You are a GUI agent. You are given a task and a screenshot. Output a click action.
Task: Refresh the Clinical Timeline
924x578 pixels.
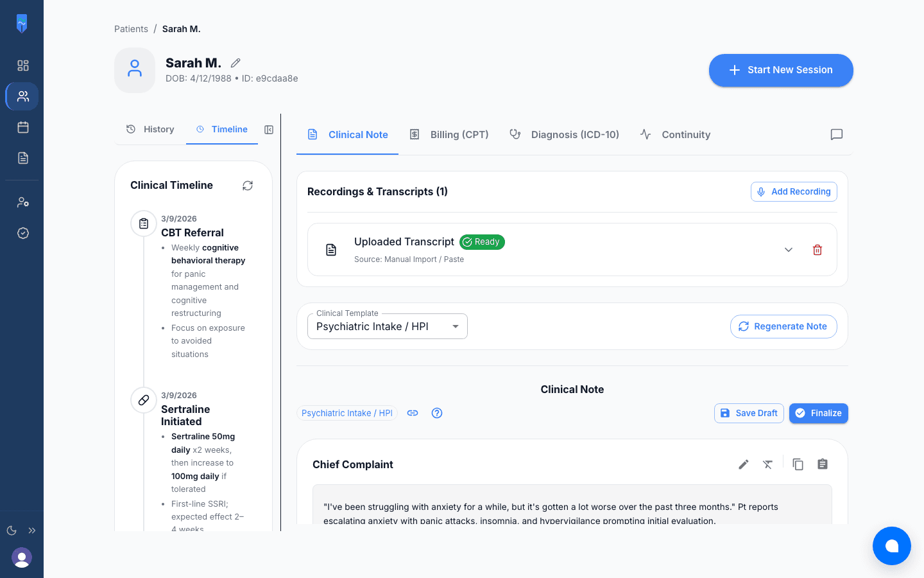[x=248, y=186]
